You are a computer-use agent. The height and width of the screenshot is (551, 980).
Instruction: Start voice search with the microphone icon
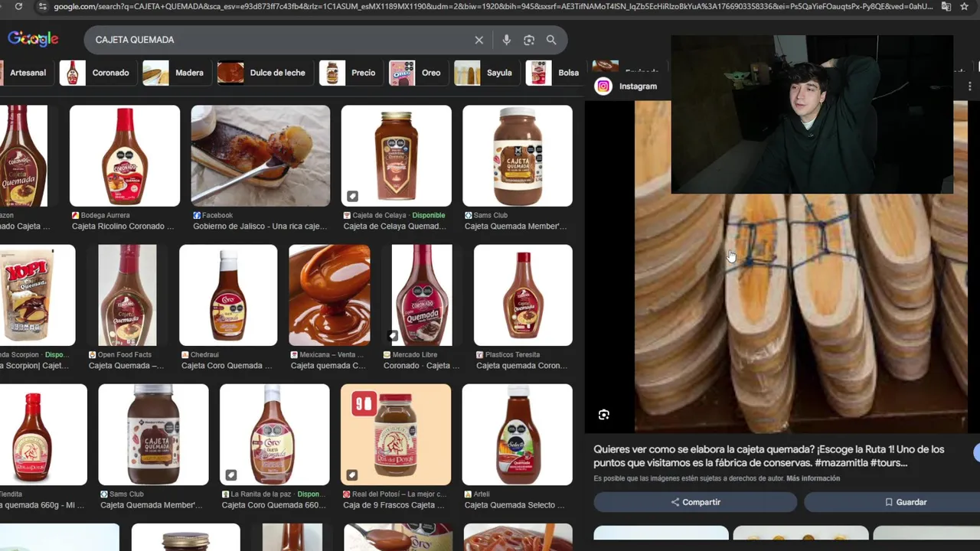[506, 40]
